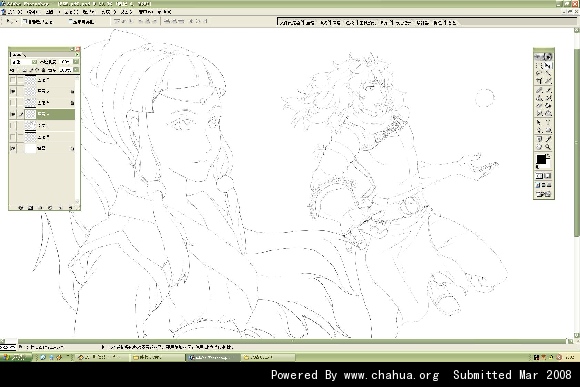Select the Crop tool
The height and width of the screenshot is (387, 580).
(x=539, y=81)
